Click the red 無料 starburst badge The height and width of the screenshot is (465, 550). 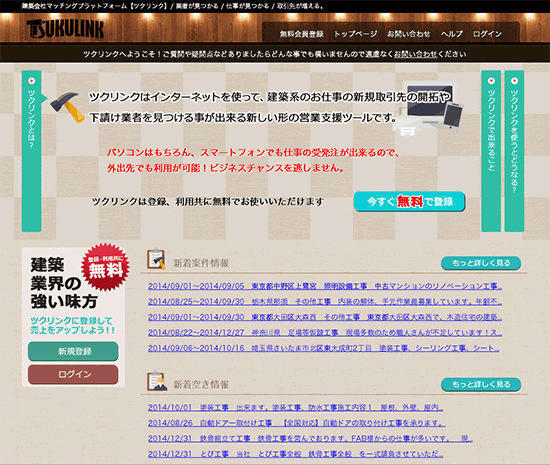pyautogui.click(x=105, y=267)
